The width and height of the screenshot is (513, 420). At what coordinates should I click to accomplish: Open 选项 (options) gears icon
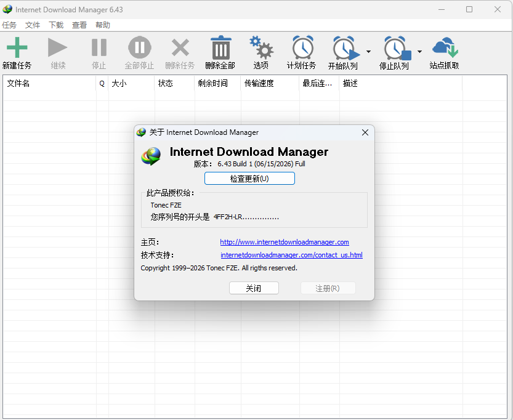coord(261,47)
